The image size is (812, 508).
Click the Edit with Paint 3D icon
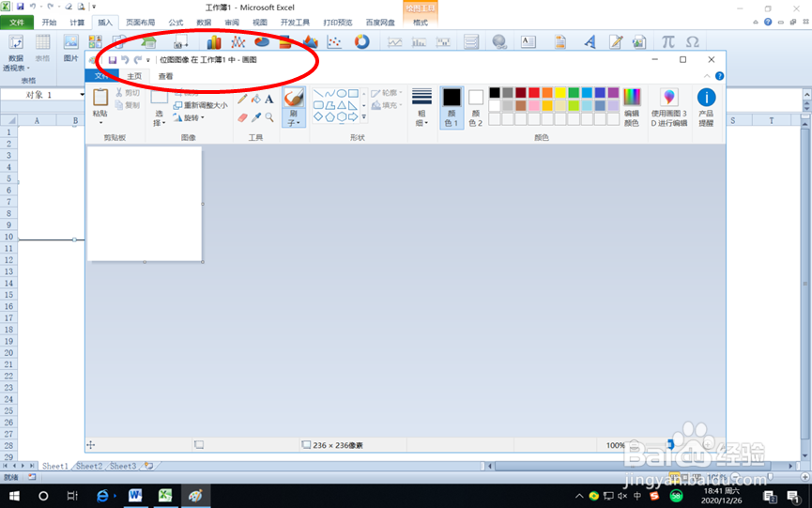click(x=669, y=97)
